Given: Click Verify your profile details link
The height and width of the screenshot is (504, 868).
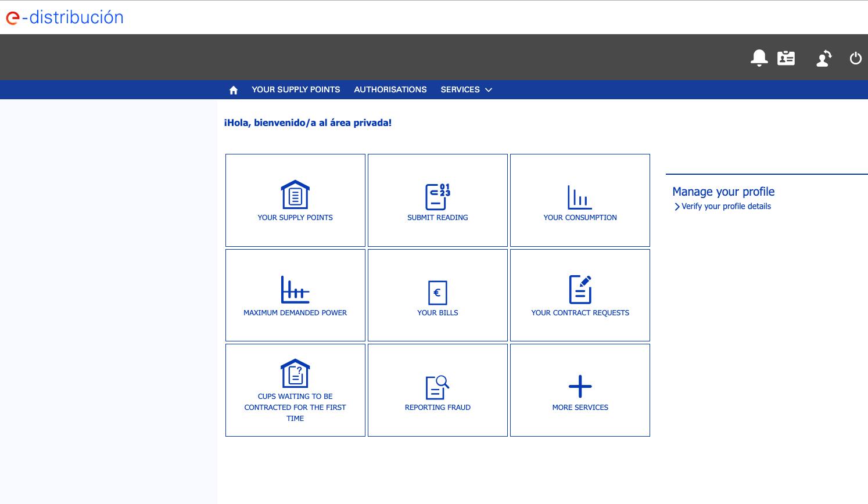Looking at the screenshot, I should pos(726,206).
